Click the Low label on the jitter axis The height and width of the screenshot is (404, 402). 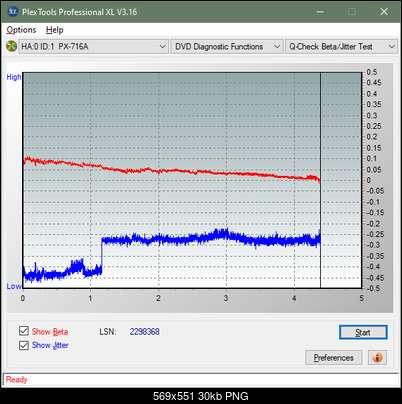[14, 286]
